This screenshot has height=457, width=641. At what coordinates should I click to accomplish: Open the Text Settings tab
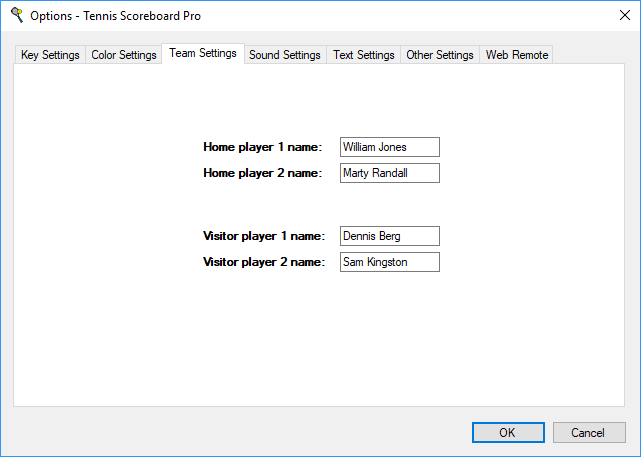pos(364,55)
